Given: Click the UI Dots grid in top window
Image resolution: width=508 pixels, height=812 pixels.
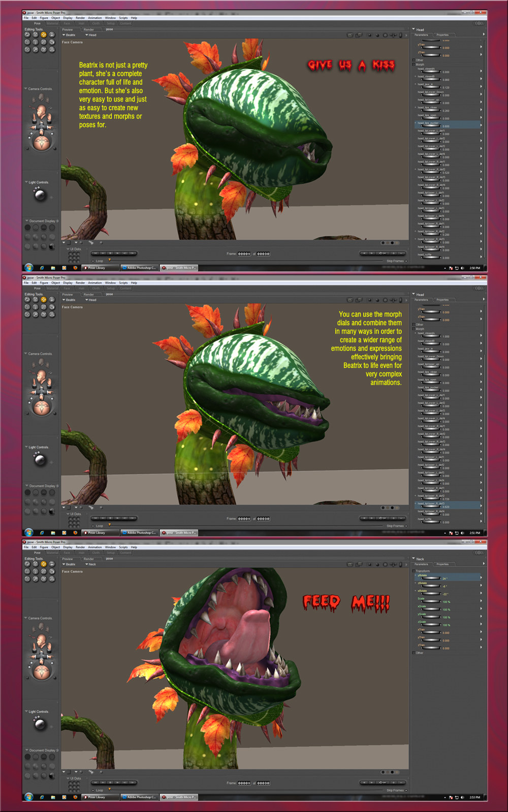Looking at the screenshot, I should 74,257.
